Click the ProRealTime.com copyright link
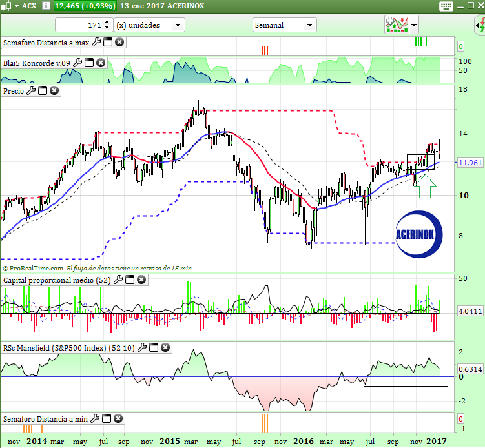 point(33,268)
